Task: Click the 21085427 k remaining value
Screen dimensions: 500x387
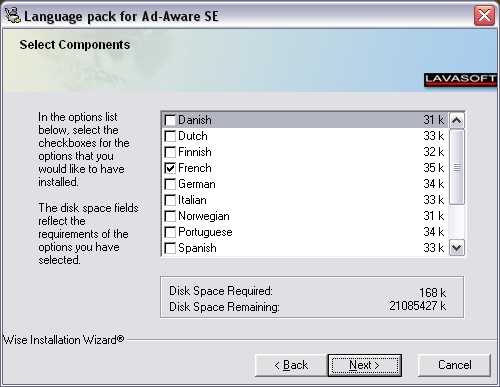Action: [418, 306]
